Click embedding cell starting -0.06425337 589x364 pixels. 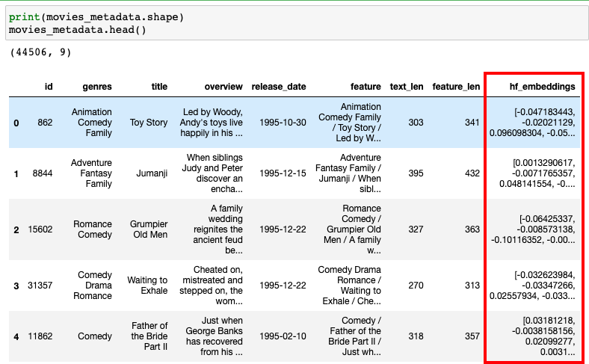[533, 229]
